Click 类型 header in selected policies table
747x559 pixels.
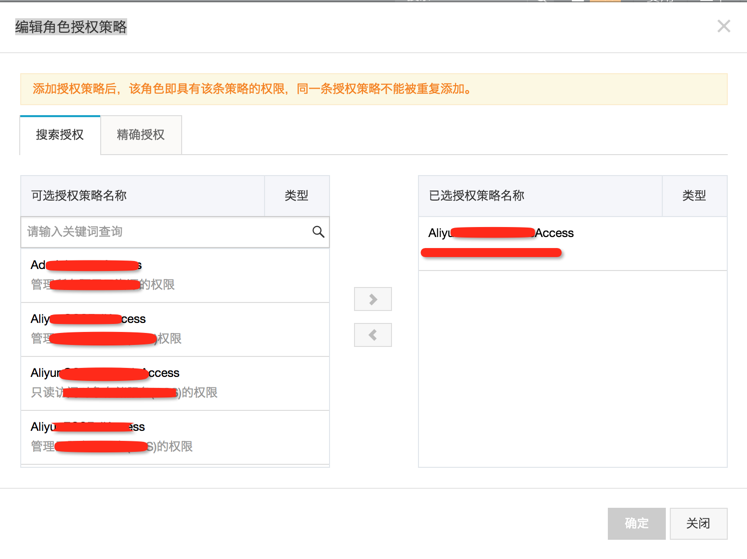[x=695, y=196]
